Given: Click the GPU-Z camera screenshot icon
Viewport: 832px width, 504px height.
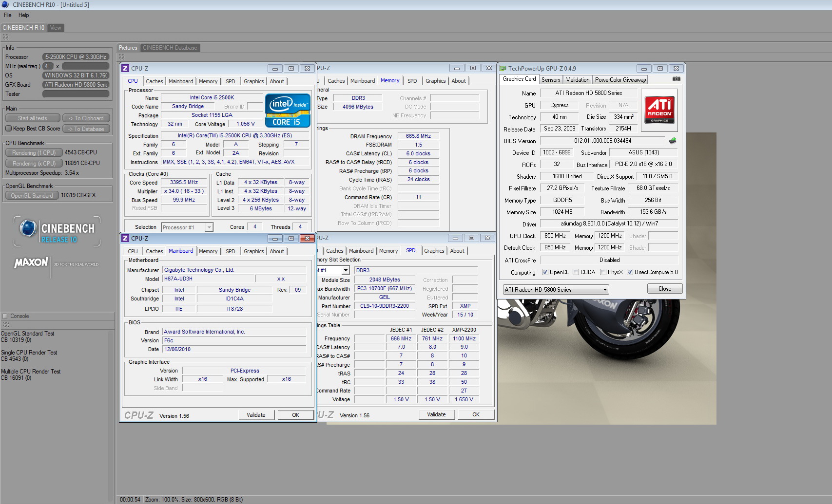Looking at the screenshot, I should point(676,79).
